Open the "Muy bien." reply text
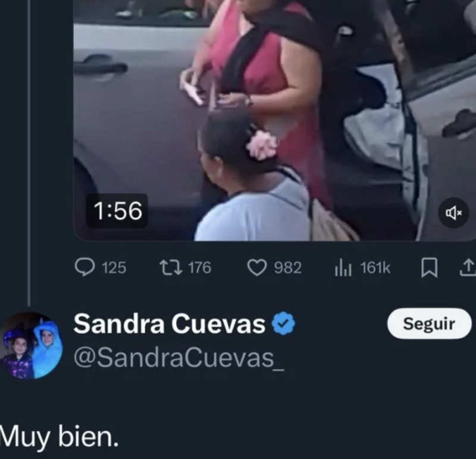476x459 pixels. (x=59, y=437)
